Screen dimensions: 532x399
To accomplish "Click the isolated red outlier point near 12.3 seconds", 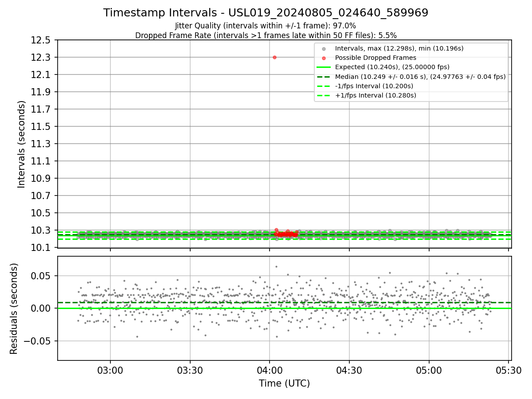I will click(274, 57).
